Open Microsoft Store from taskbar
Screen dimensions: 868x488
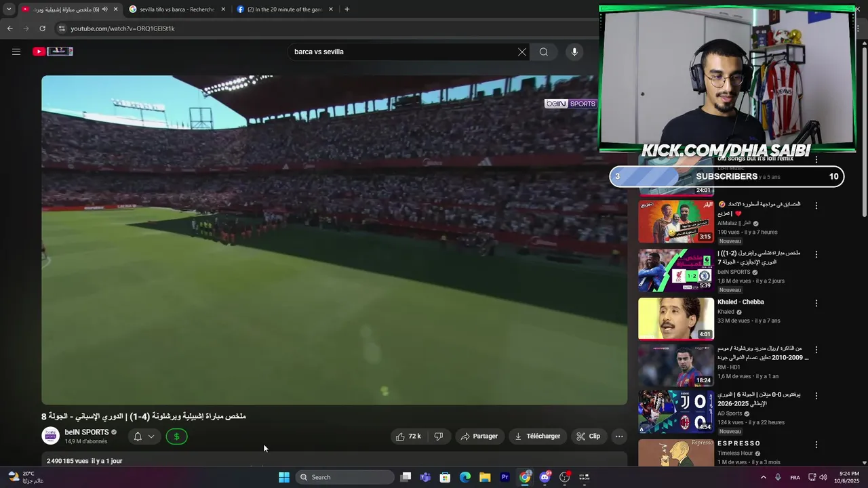coord(445,477)
